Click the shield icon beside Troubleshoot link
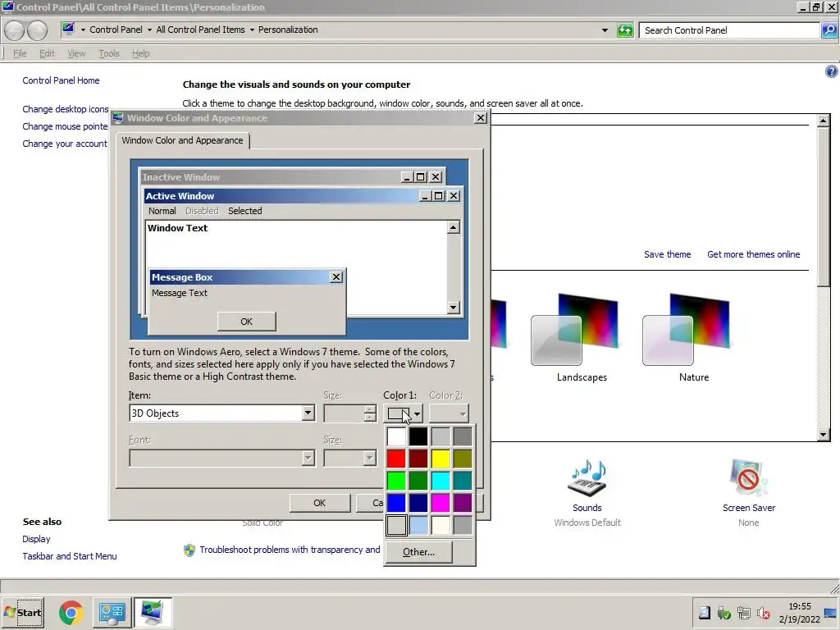 tap(189, 550)
